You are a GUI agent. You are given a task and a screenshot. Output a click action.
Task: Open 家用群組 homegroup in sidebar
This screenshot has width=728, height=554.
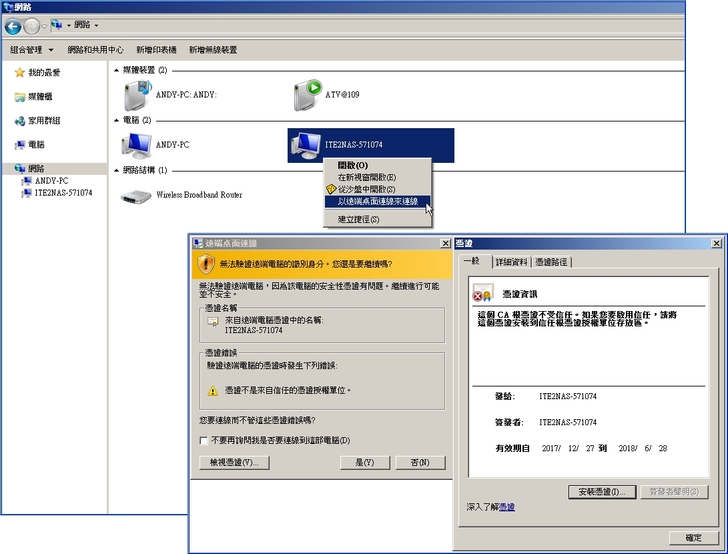(43, 121)
